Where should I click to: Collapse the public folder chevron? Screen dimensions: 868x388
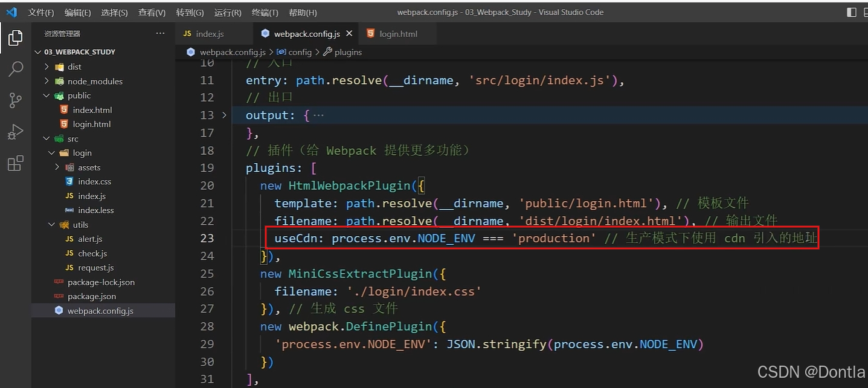[x=47, y=95]
